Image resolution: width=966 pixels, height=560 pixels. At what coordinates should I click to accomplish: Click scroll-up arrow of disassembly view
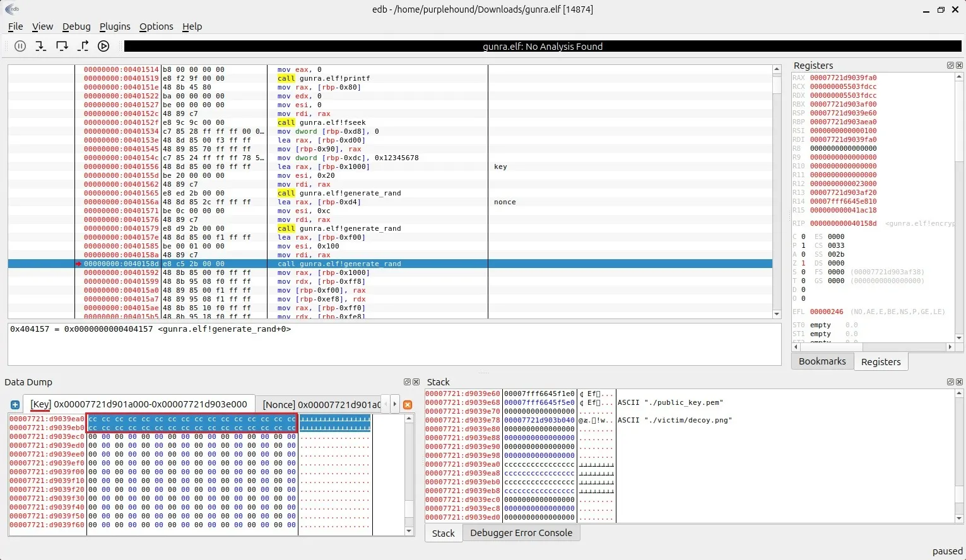point(777,69)
